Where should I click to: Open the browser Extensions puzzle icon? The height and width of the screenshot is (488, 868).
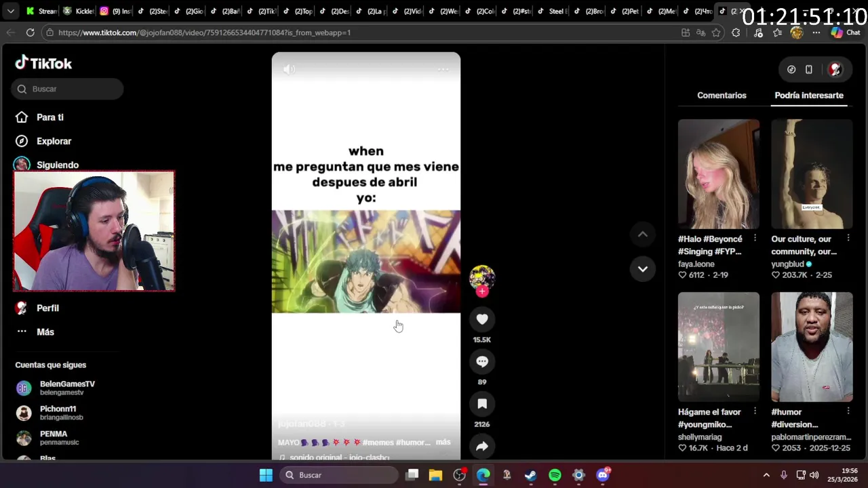tap(736, 33)
